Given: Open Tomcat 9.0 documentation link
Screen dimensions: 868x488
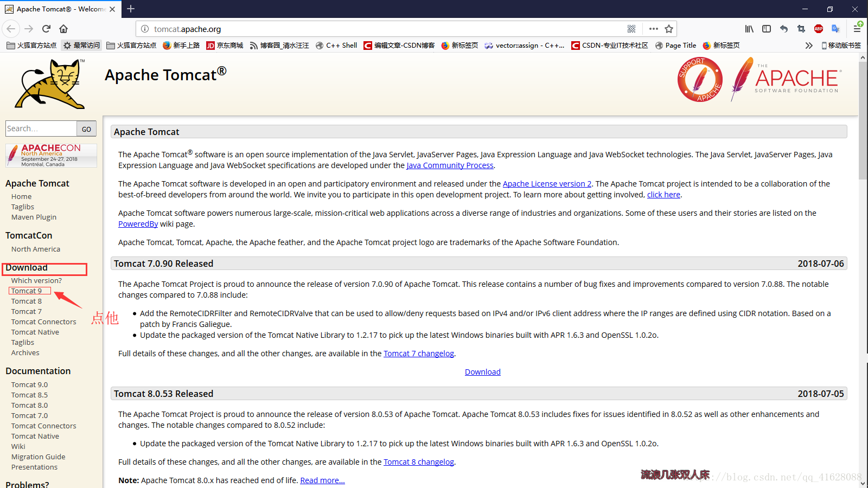Looking at the screenshot, I should point(29,384).
